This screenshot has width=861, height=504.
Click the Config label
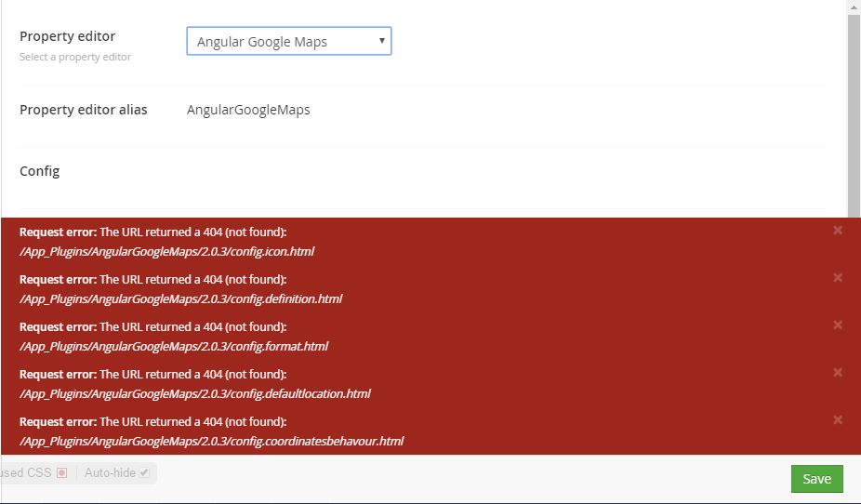click(40, 171)
